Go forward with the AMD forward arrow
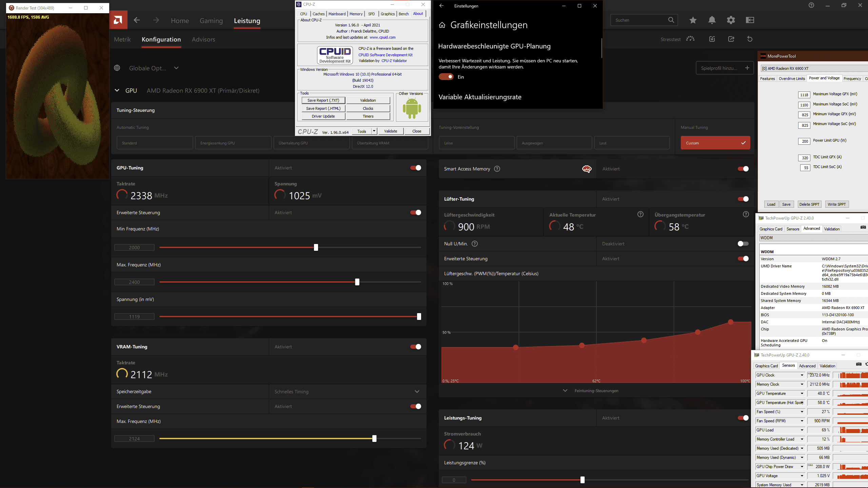This screenshot has width=868, height=488. 156,20
